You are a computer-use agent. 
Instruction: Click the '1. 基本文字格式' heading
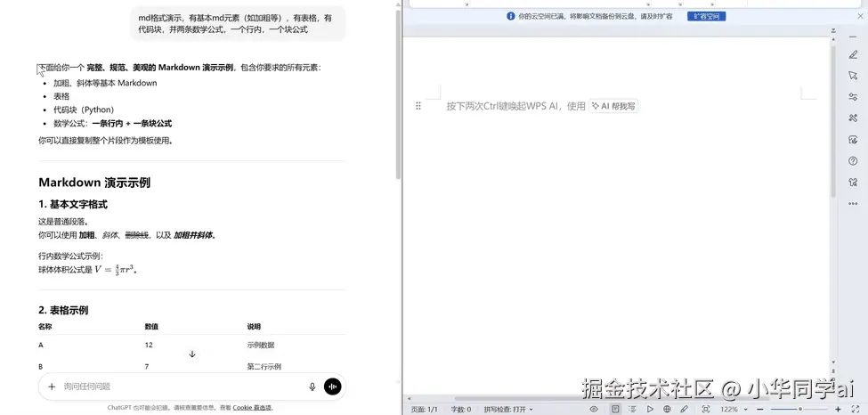coord(72,205)
